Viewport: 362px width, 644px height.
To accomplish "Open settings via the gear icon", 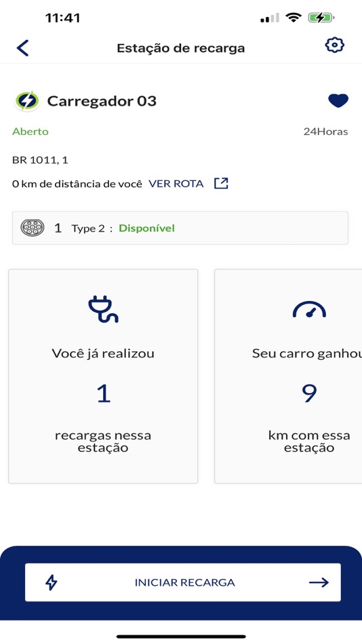I will tap(334, 45).
